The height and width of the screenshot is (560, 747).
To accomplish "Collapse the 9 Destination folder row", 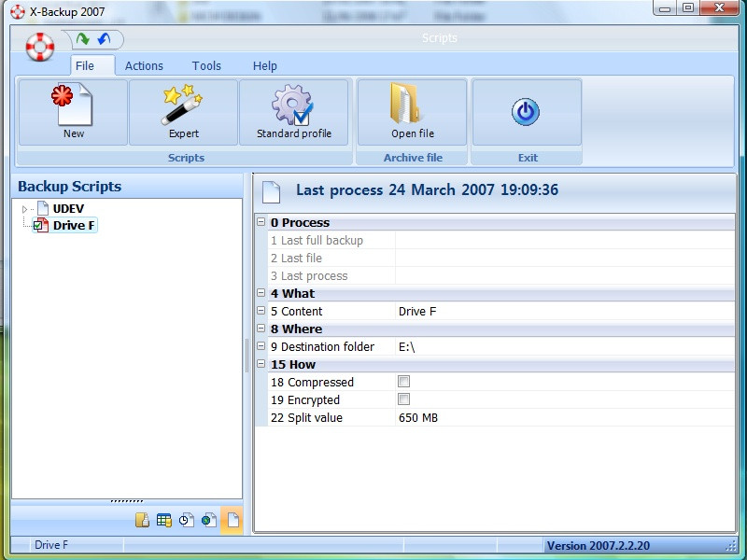I will 261,346.
